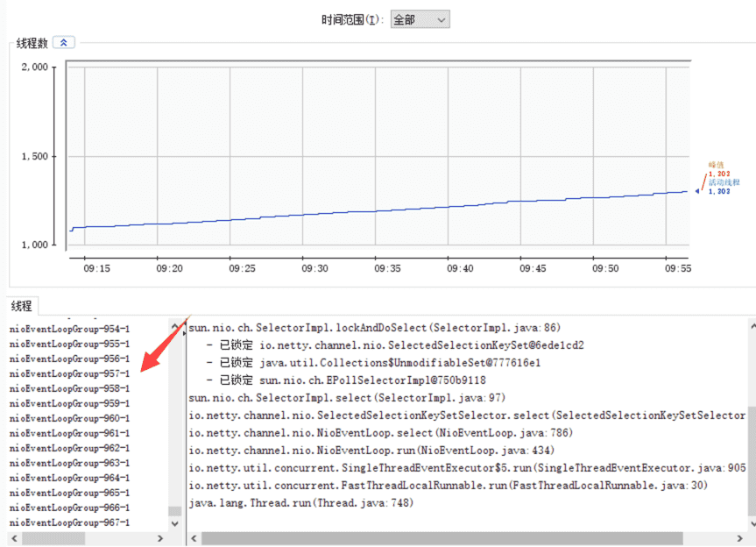Select thread nioEventLoopGroup-960-1
Image resolution: width=756 pixels, height=547 pixels.
click(x=70, y=418)
